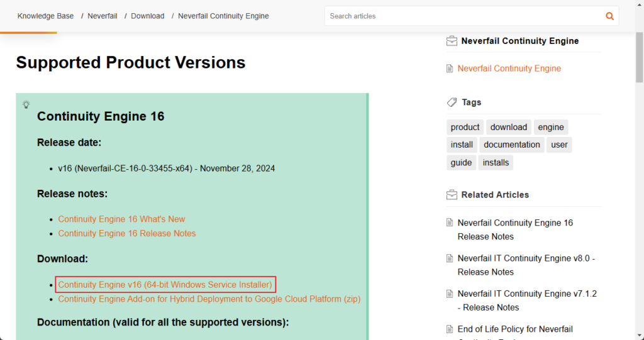
Task: Click the document icon beside Continuity Engine 16 Release Notes article
Action: click(x=450, y=223)
